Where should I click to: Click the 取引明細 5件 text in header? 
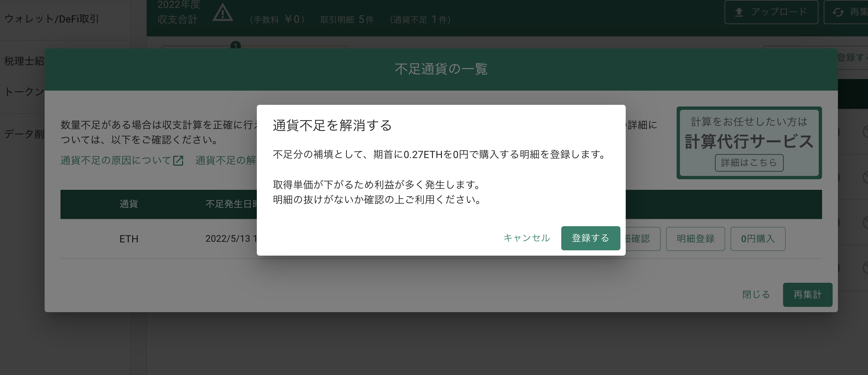point(347,20)
